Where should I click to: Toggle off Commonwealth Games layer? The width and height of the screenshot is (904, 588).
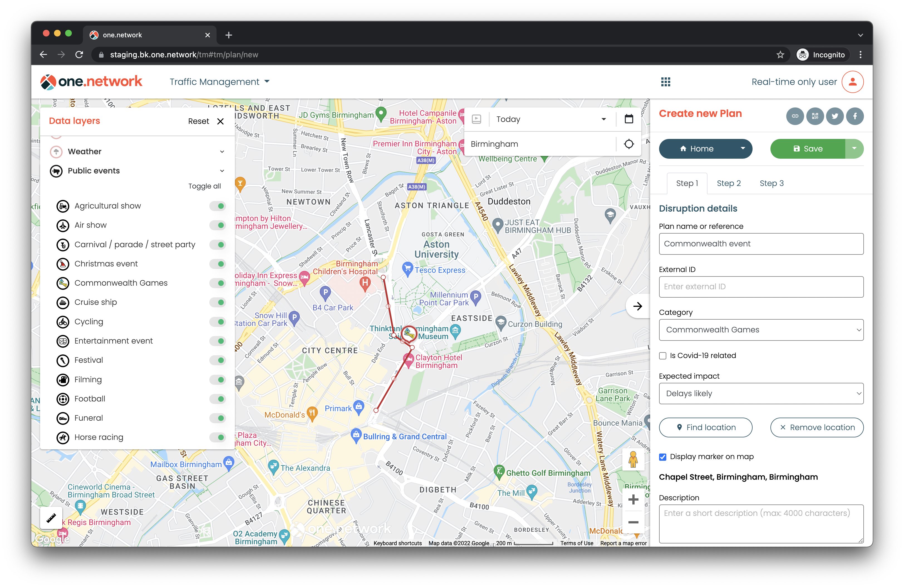[218, 283]
